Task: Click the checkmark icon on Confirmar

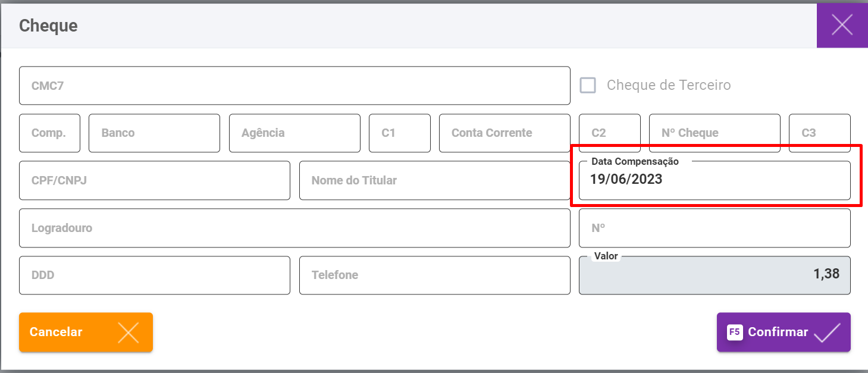Action: 827,333
